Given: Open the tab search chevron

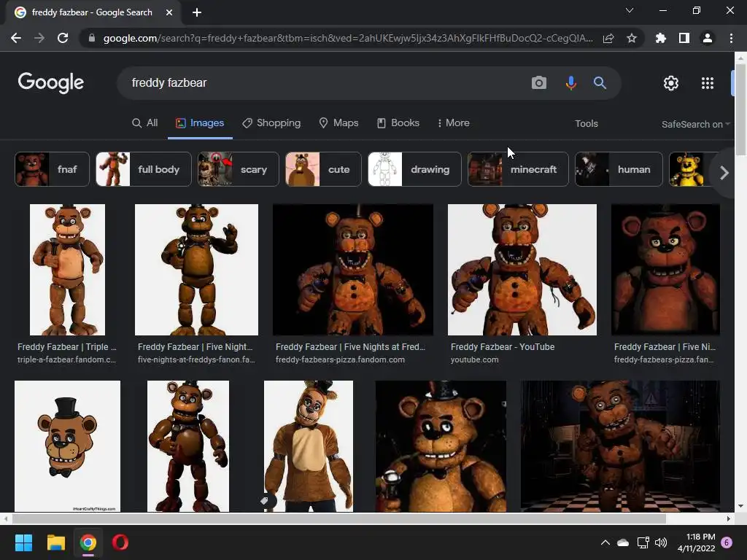Looking at the screenshot, I should click(630, 10).
